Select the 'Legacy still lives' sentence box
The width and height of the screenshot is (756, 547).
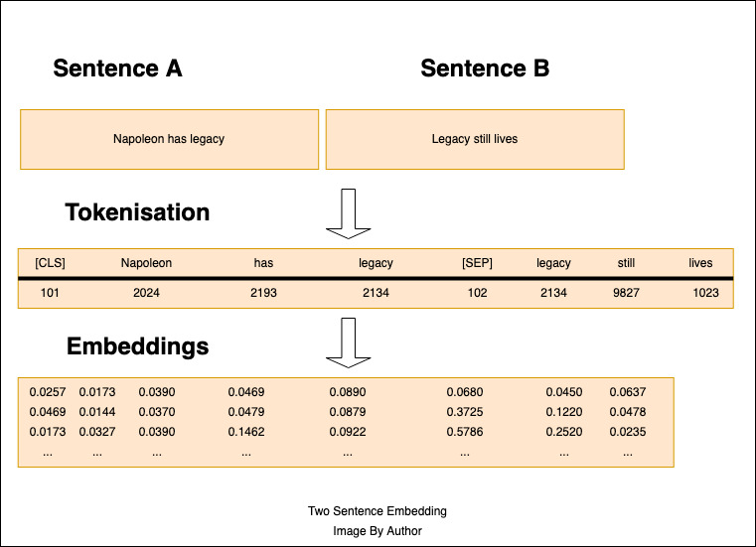point(475,139)
